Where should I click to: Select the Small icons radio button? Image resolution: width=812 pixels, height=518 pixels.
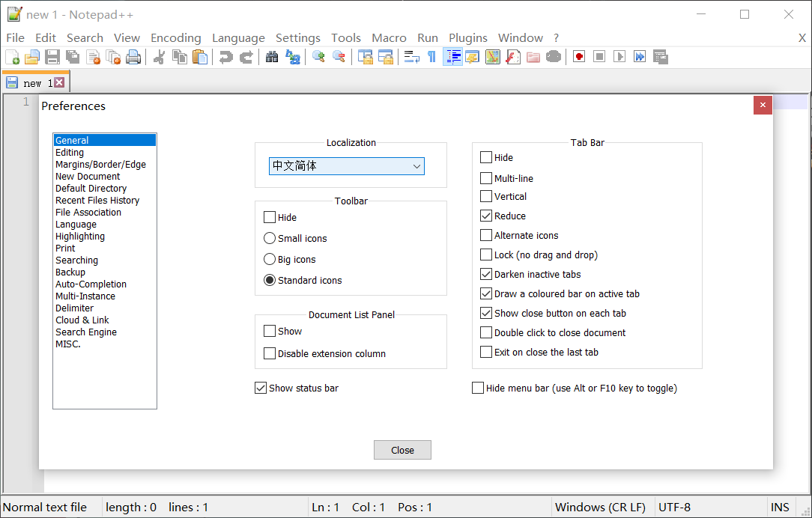(269, 237)
